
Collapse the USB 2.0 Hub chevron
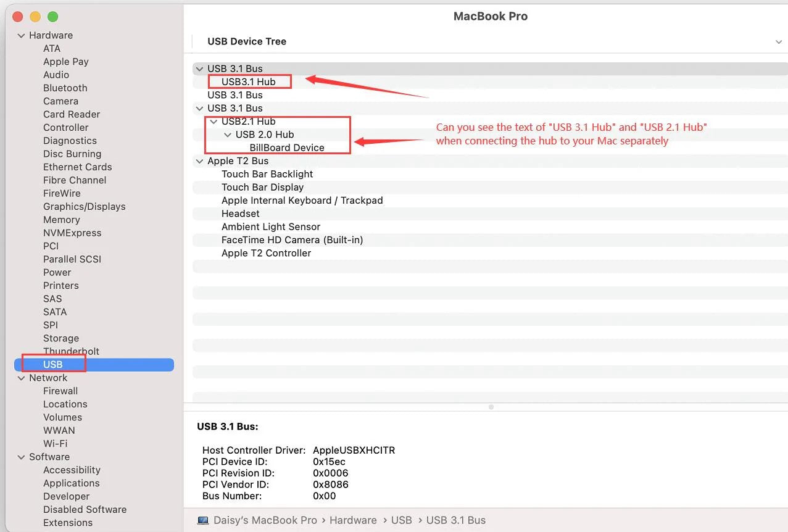pos(228,135)
